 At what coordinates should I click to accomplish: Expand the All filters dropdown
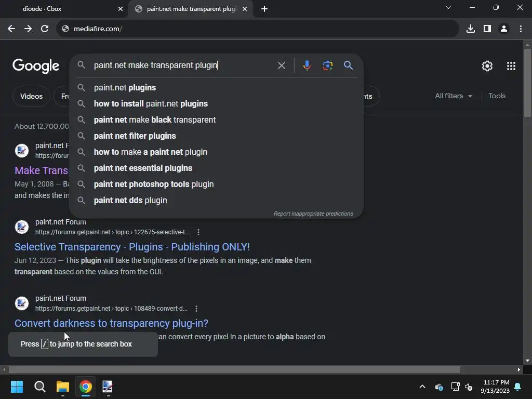tap(454, 96)
